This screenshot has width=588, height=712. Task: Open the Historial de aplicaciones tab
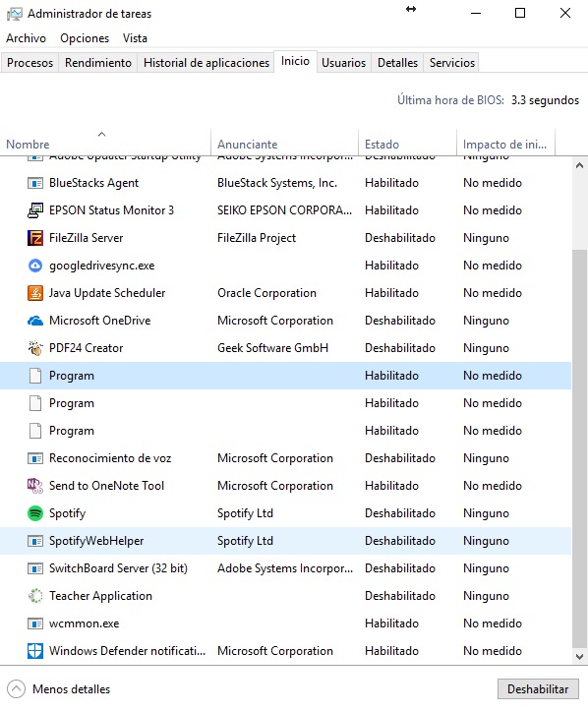(206, 63)
